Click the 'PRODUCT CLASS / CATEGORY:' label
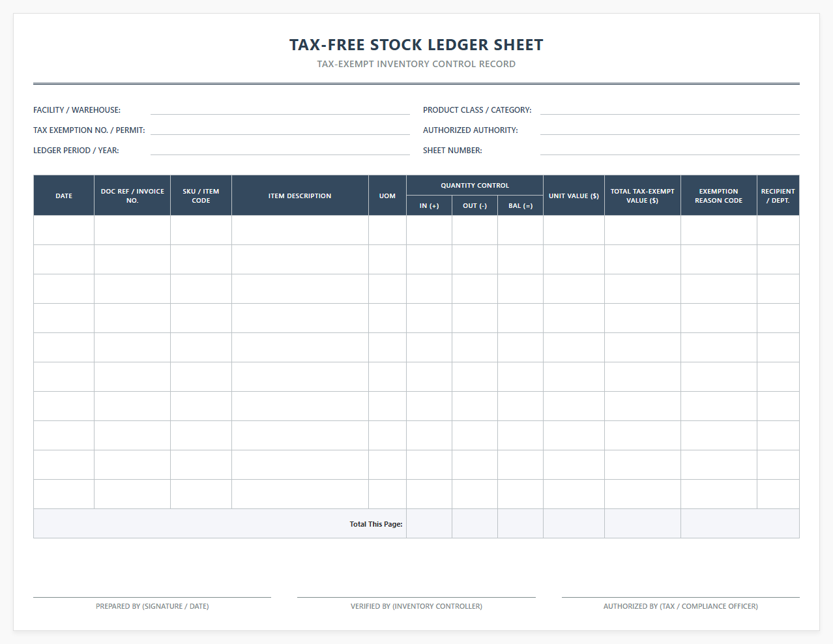This screenshot has width=833, height=644. [x=477, y=110]
